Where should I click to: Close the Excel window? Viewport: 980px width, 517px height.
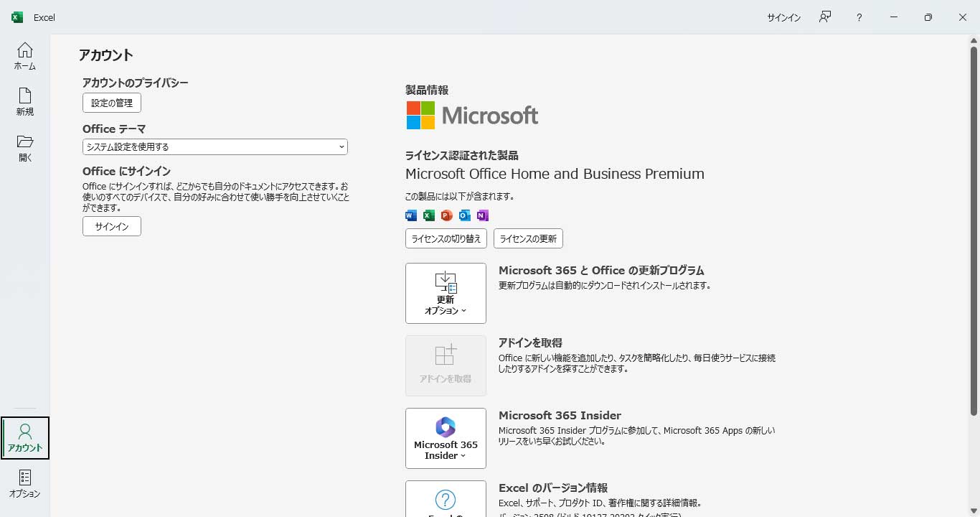point(963,17)
